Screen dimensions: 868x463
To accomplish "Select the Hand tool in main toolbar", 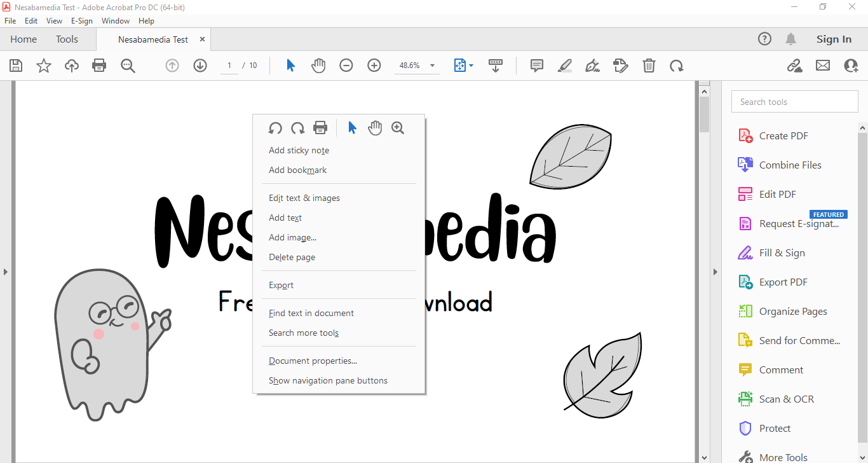I will [318, 66].
